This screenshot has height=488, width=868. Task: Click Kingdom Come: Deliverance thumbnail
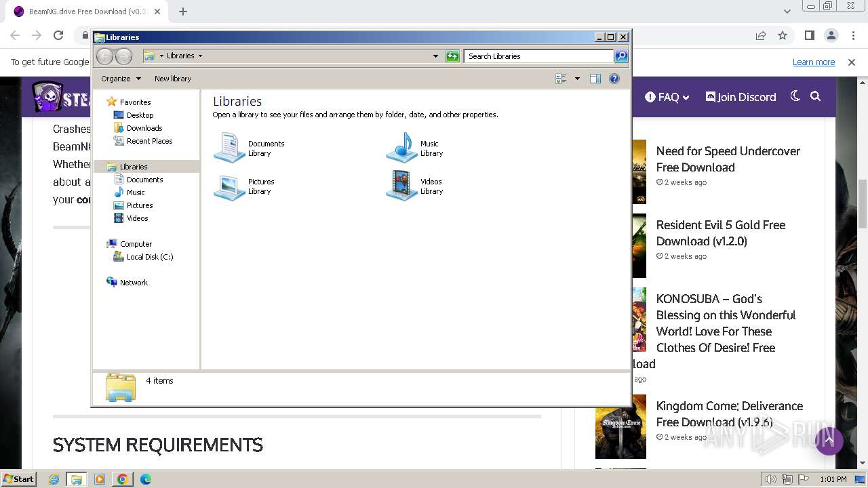[620, 427]
